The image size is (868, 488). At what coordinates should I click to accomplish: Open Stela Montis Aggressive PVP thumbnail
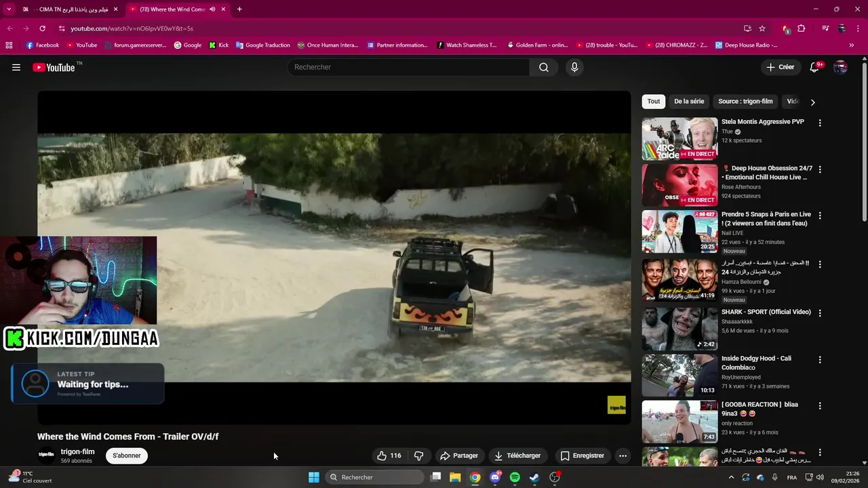pos(679,139)
